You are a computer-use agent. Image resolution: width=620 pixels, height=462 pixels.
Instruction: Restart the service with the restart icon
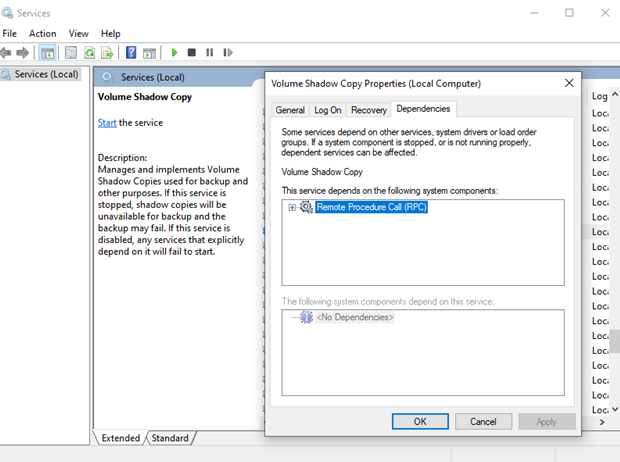(228, 53)
